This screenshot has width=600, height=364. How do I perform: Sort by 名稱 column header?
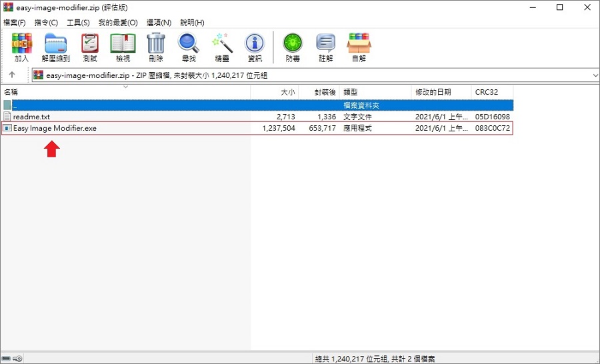[125, 92]
